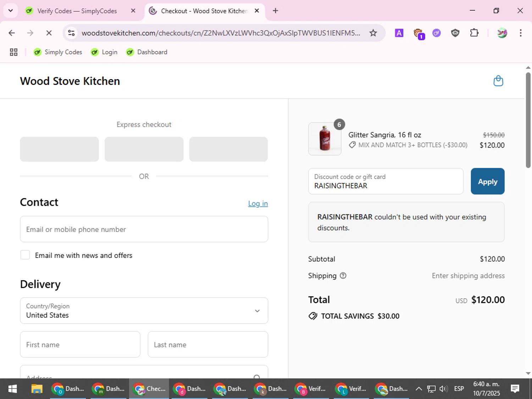Open the cookie extension with badge 1
The width and height of the screenshot is (532, 399).
(x=419, y=34)
